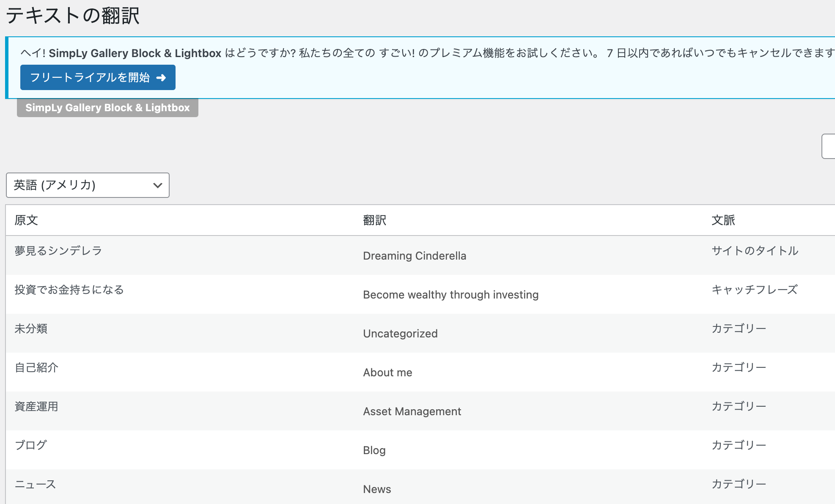Edit Become wealthy through investing translation

coord(450,295)
